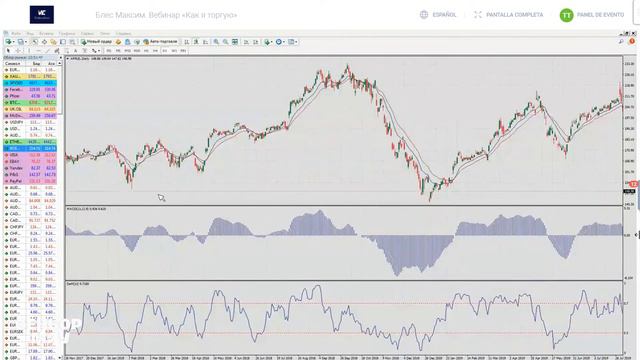Screen dimensions: 640x360
Task: Open the Справка menu
Action: [123, 33]
